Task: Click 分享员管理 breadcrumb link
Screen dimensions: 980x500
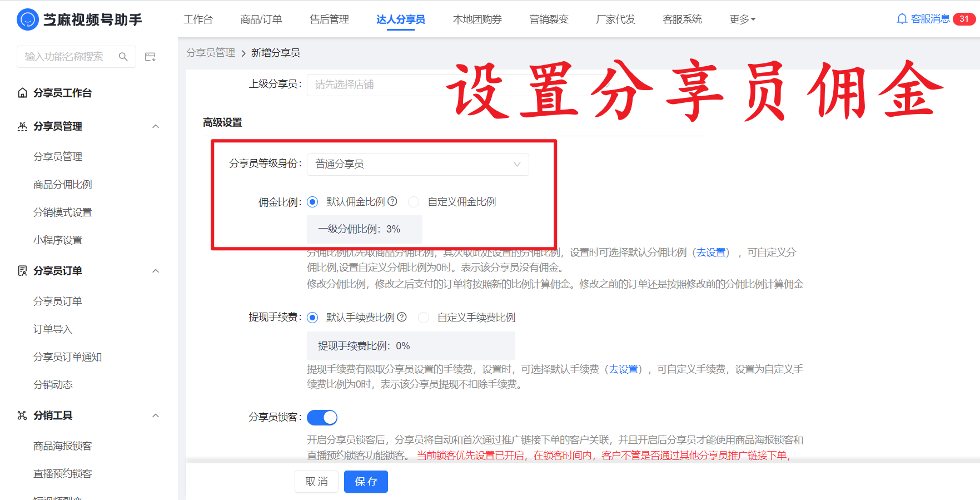Action: (211, 53)
